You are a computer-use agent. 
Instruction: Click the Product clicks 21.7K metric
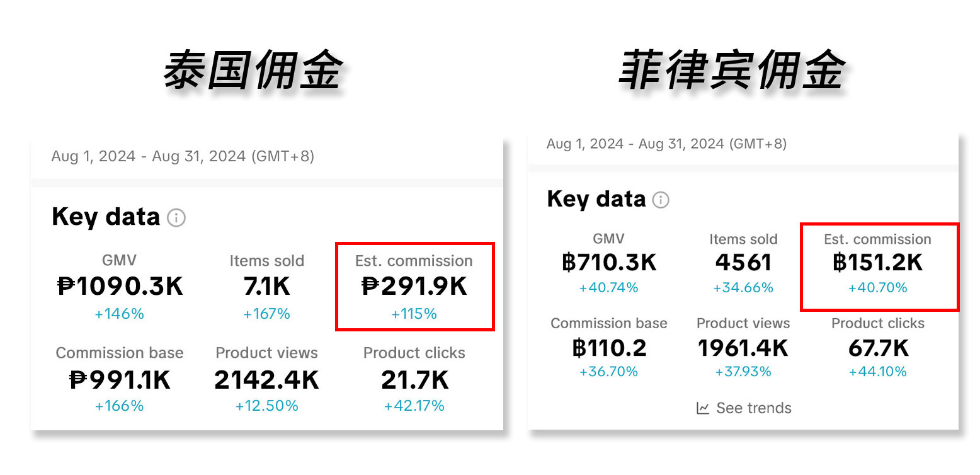tap(414, 379)
